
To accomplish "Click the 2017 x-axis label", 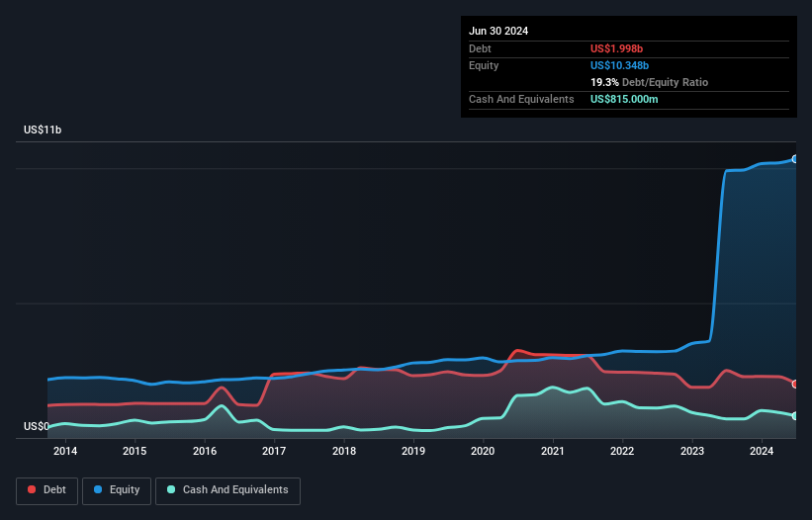I will (274, 451).
